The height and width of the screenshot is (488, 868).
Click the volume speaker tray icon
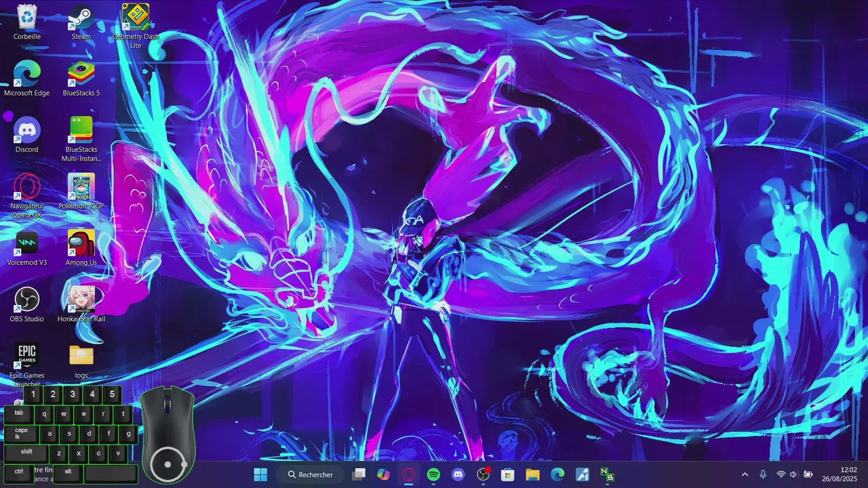pos(794,474)
